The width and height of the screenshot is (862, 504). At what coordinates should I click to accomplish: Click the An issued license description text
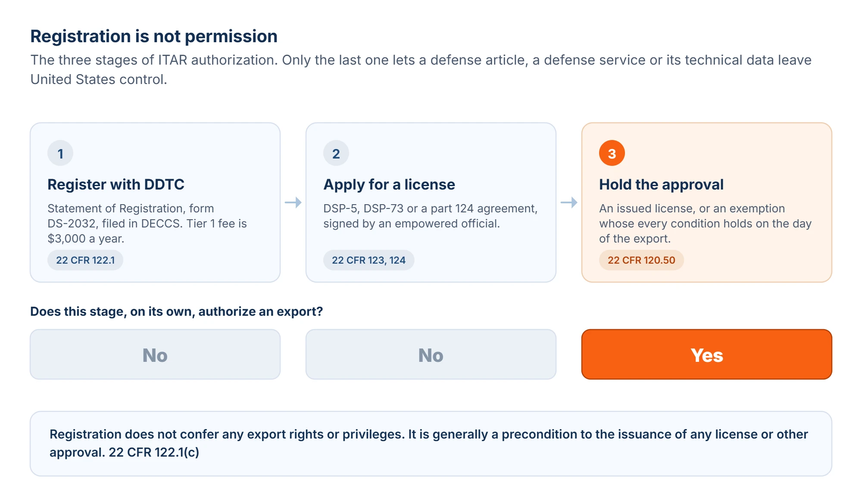click(705, 224)
